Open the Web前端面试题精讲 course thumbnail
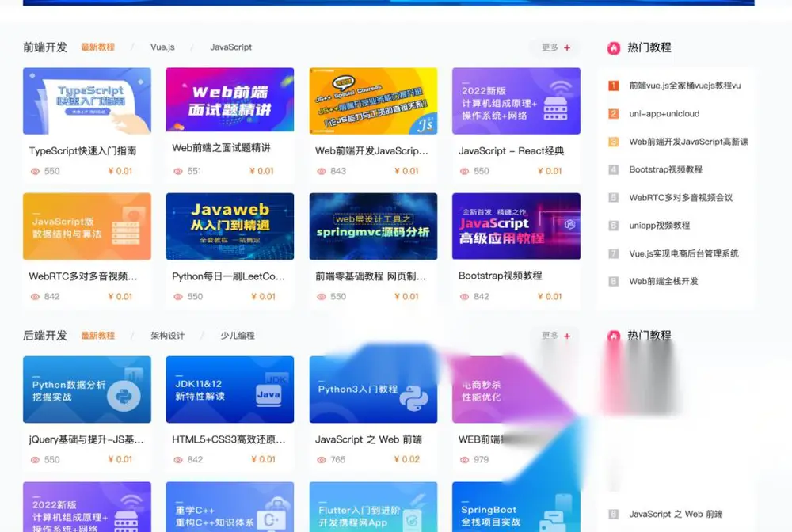Viewport: 792px width, 532px height. tap(230, 100)
